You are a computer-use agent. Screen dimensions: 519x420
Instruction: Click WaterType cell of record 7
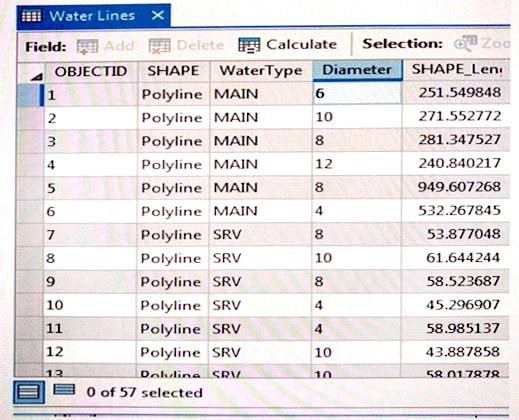point(260,235)
